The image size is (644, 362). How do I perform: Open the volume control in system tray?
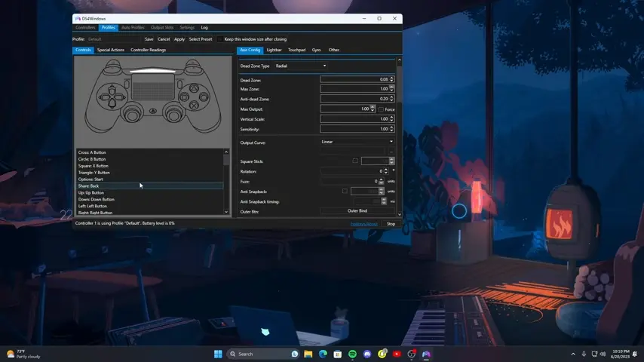[x=603, y=354]
